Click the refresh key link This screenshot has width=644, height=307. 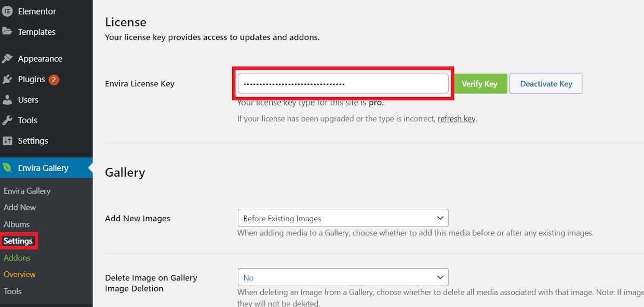(456, 118)
